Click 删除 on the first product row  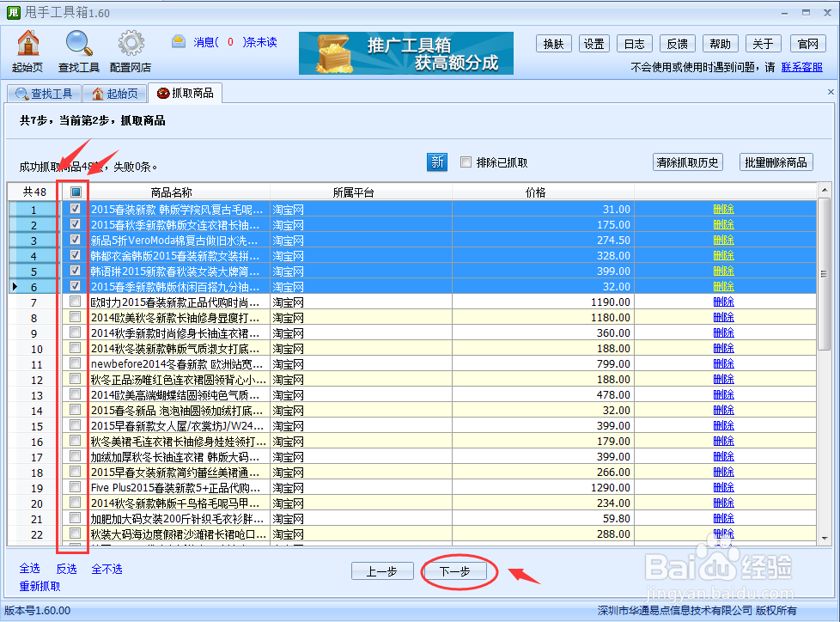tap(723, 208)
